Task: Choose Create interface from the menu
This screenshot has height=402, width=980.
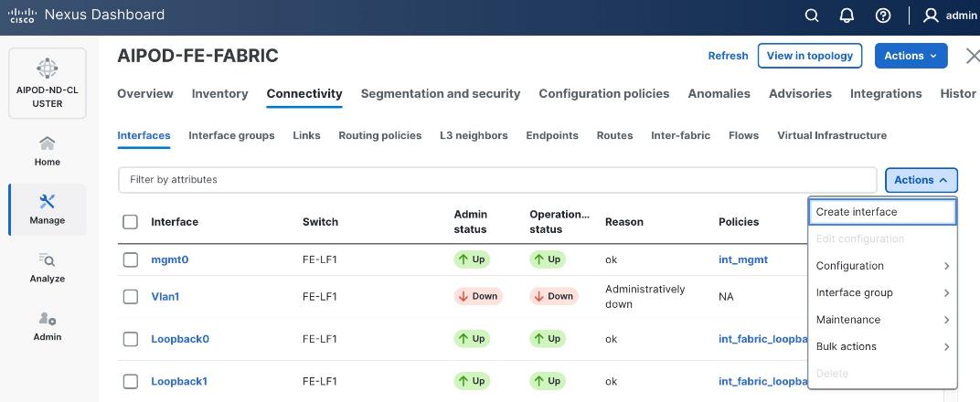Action: (x=857, y=212)
